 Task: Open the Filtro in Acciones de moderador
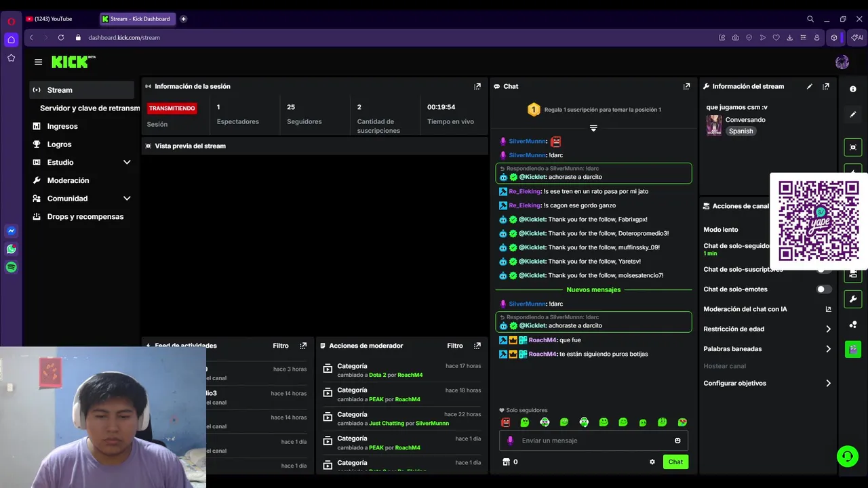click(455, 346)
